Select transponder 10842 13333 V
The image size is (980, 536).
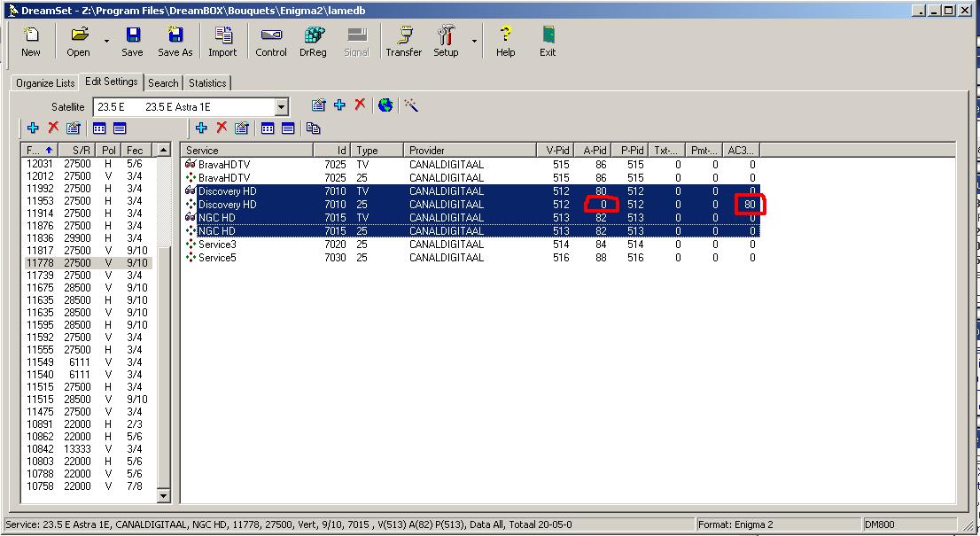88,449
